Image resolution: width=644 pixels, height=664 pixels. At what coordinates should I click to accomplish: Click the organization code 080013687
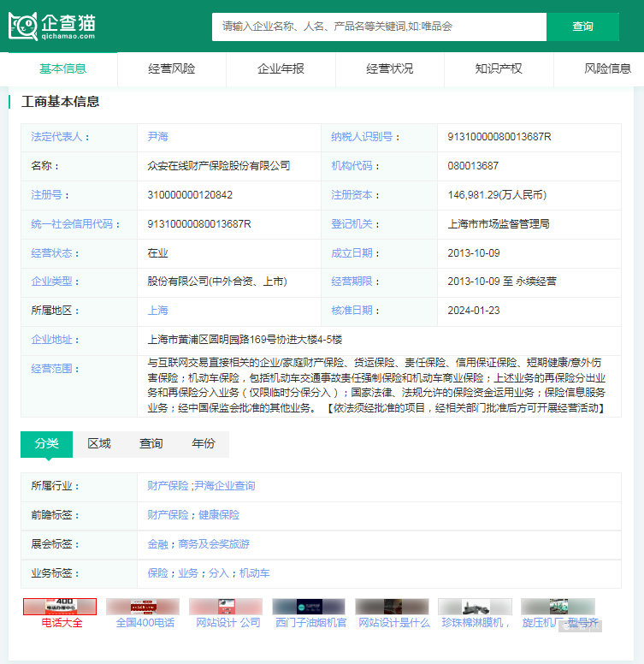tap(473, 166)
